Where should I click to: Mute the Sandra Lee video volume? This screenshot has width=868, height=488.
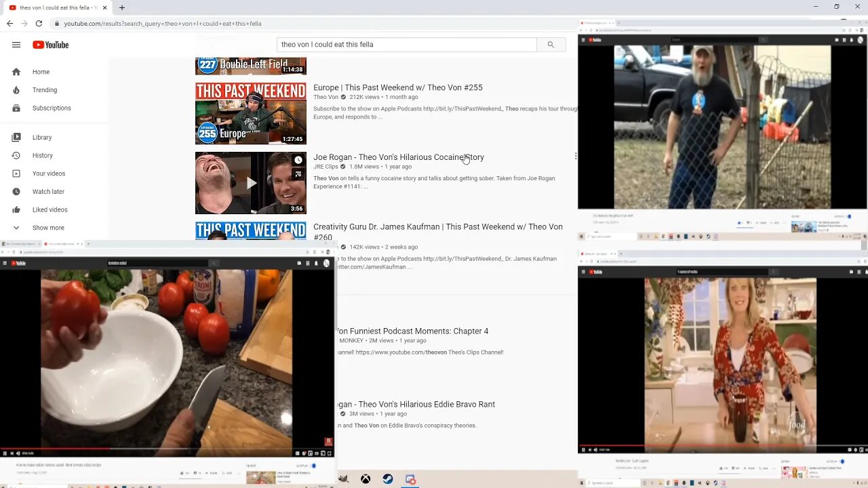(x=597, y=449)
